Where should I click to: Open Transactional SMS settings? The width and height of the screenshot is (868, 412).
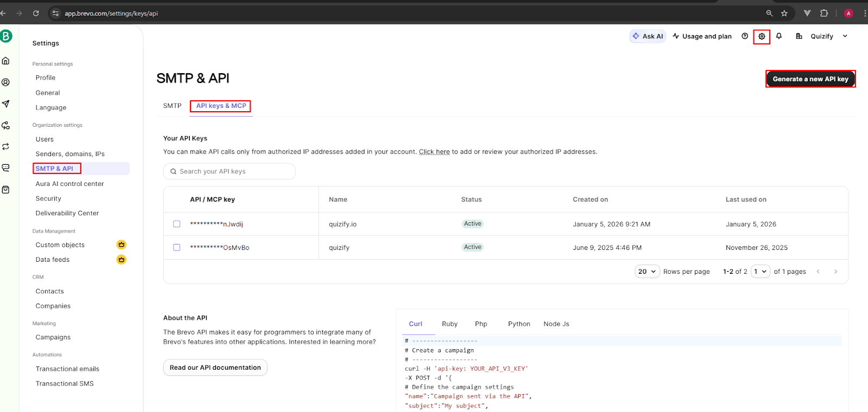coord(65,383)
